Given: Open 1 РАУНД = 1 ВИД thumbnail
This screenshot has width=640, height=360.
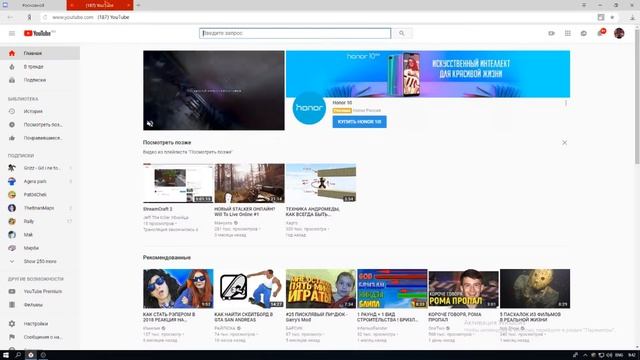Looking at the screenshot, I should [392, 288].
